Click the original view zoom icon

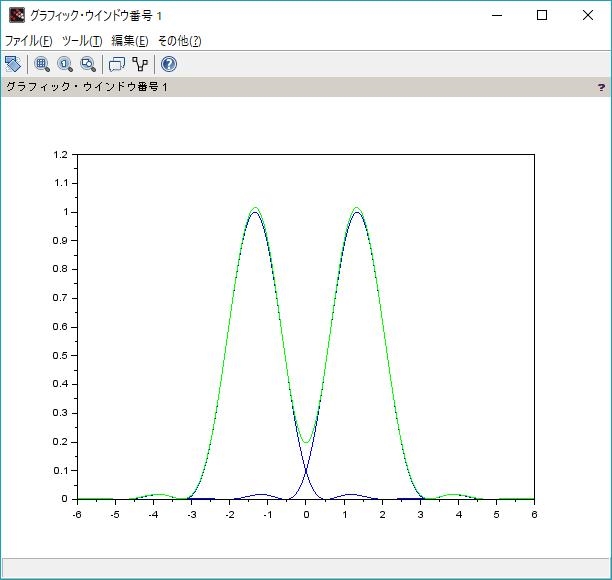pos(65,64)
